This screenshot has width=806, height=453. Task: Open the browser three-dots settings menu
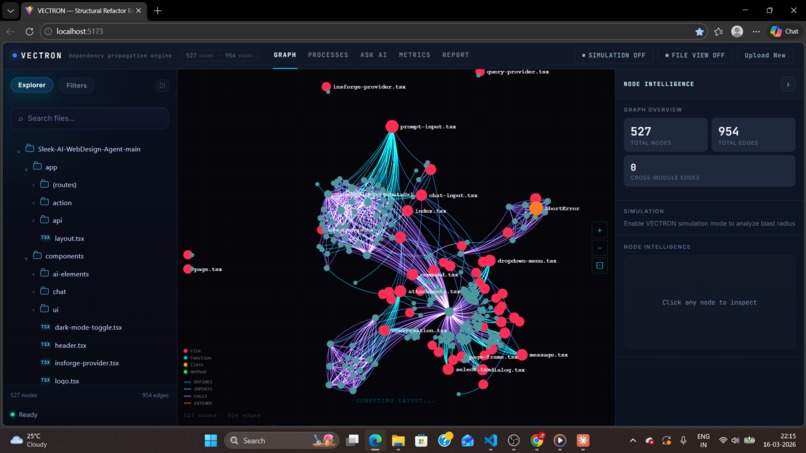pos(756,31)
